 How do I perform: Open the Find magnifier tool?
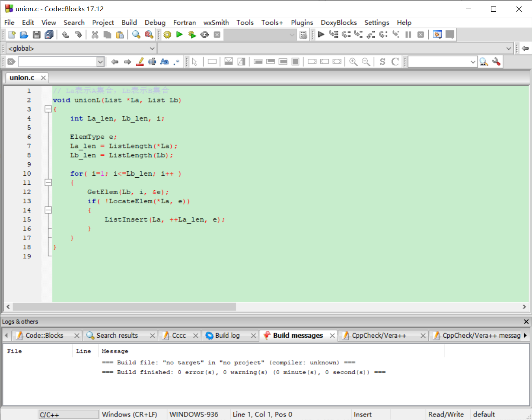coord(136,35)
